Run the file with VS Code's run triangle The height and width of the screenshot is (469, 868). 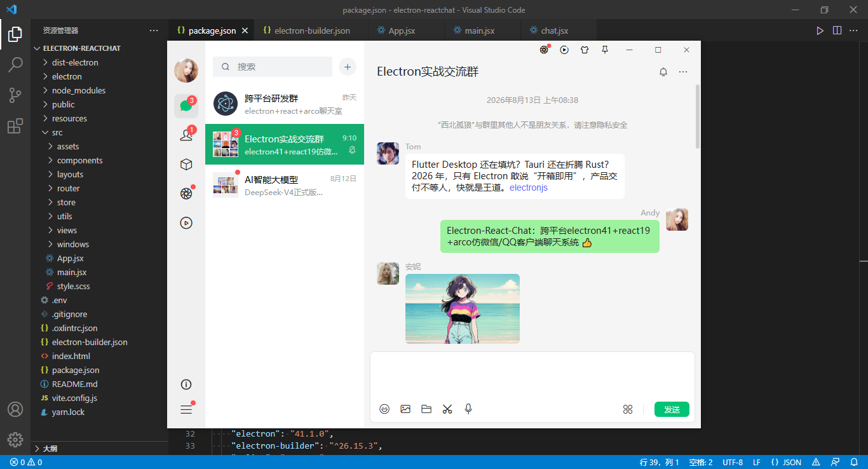tap(820, 31)
